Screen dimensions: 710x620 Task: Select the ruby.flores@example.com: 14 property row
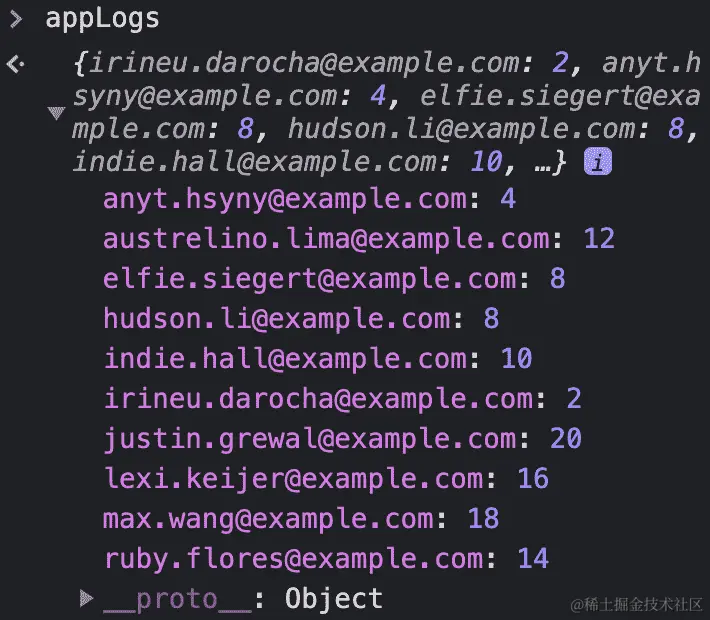coord(326,558)
